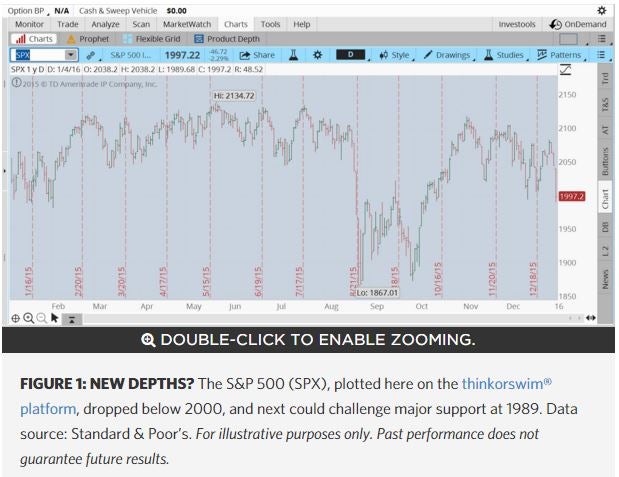Screen dimensions: 619x477
Task: Open the Trd sidebar panel
Action: click(604, 79)
